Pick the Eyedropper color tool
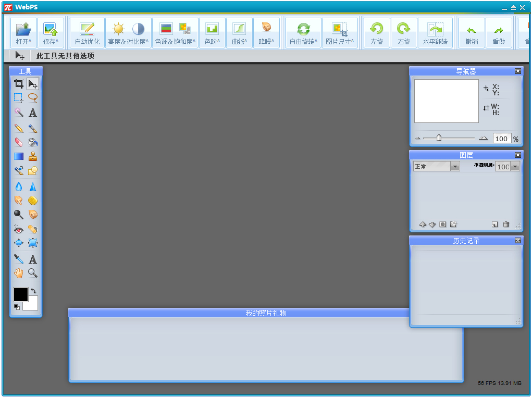532x398 pixels. pyautogui.click(x=19, y=259)
